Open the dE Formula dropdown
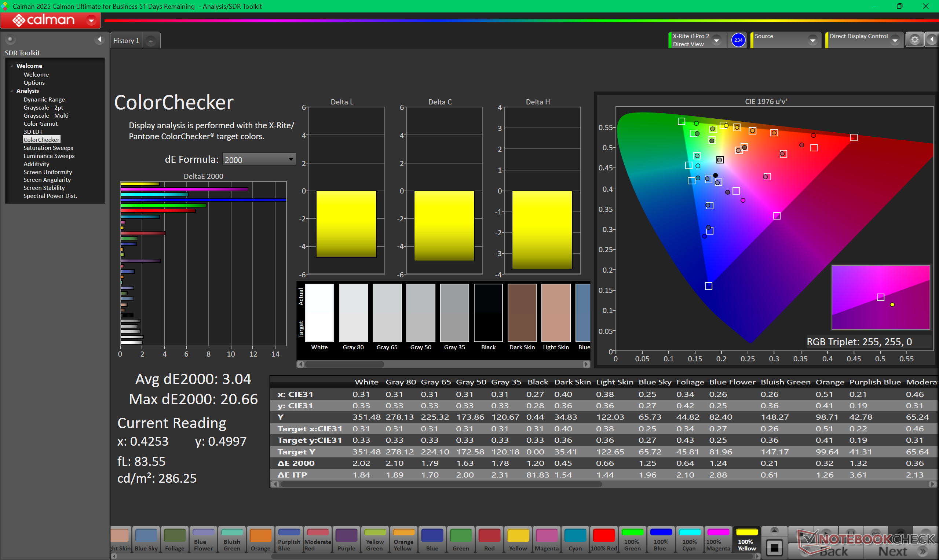 pyautogui.click(x=259, y=160)
